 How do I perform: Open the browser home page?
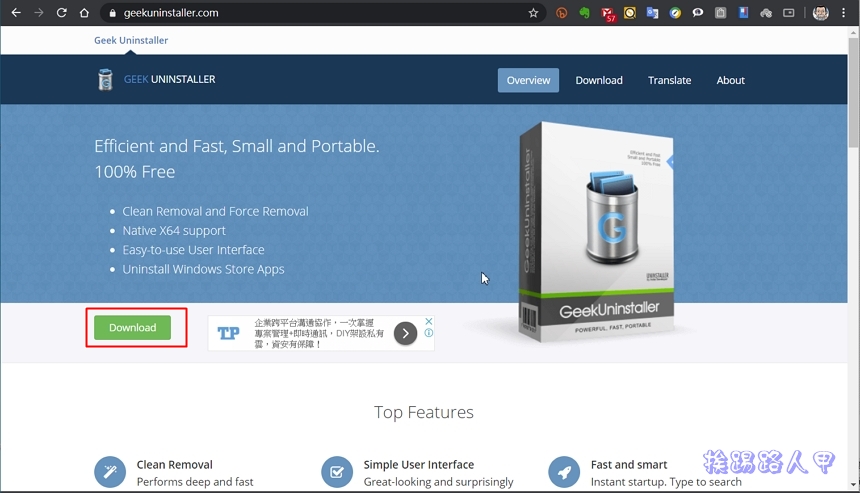pos(84,13)
